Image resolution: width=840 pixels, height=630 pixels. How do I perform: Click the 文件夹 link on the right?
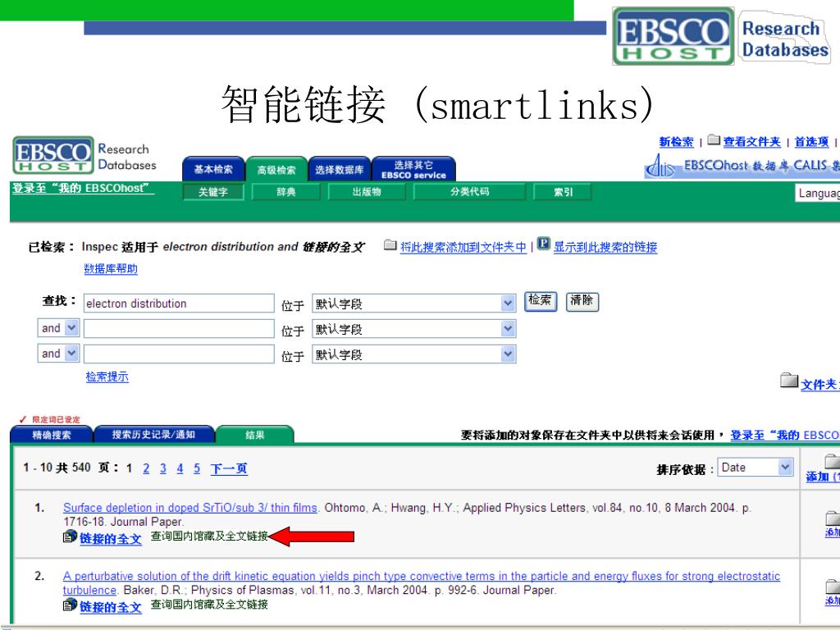819,384
